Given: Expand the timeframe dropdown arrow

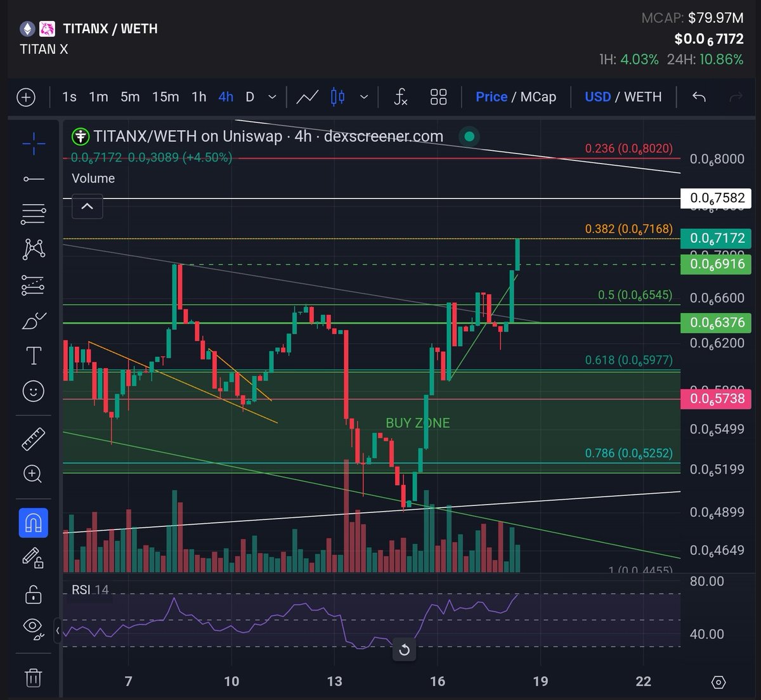Looking at the screenshot, I should 272,97.
